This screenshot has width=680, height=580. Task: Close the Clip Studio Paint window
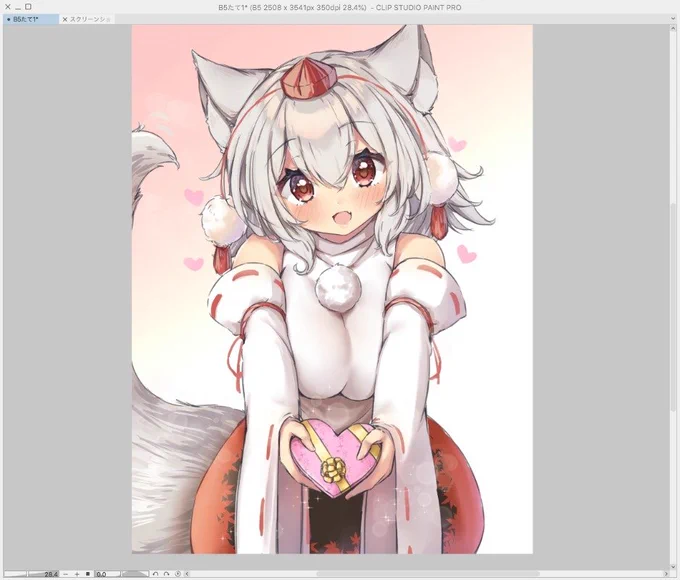[7, 7]
